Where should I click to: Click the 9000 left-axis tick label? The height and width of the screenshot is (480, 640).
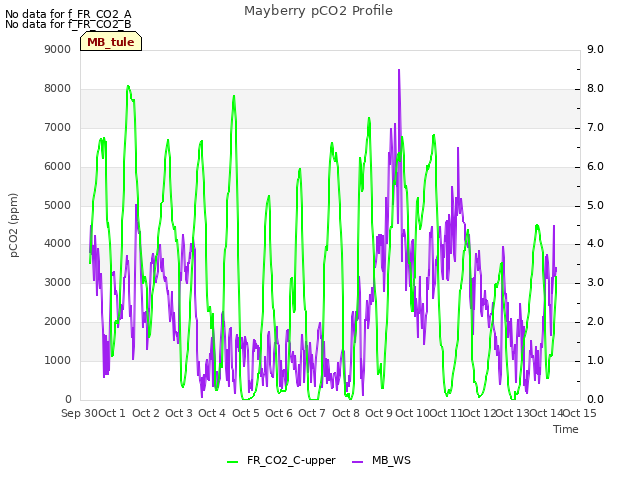pos(58,49)
